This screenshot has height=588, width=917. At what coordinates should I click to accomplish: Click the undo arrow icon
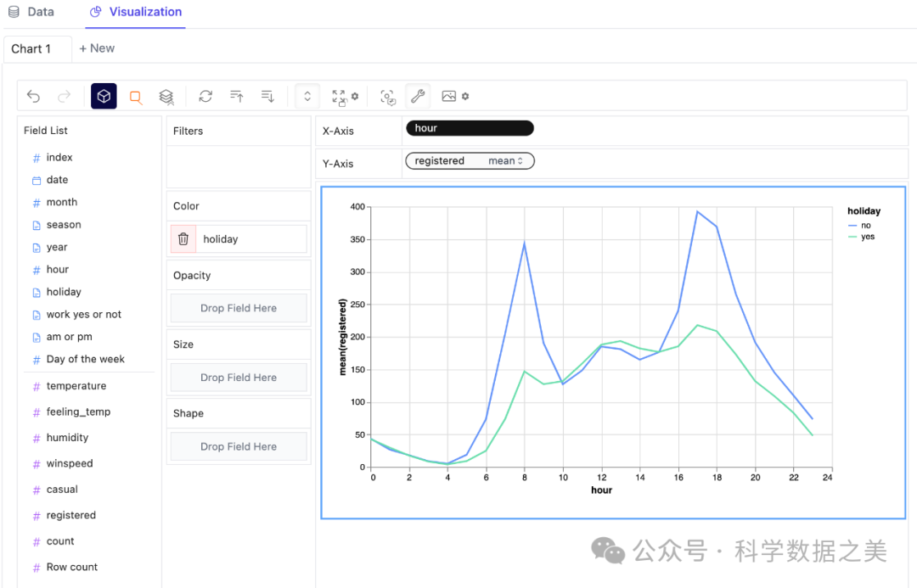pos(33,97)
